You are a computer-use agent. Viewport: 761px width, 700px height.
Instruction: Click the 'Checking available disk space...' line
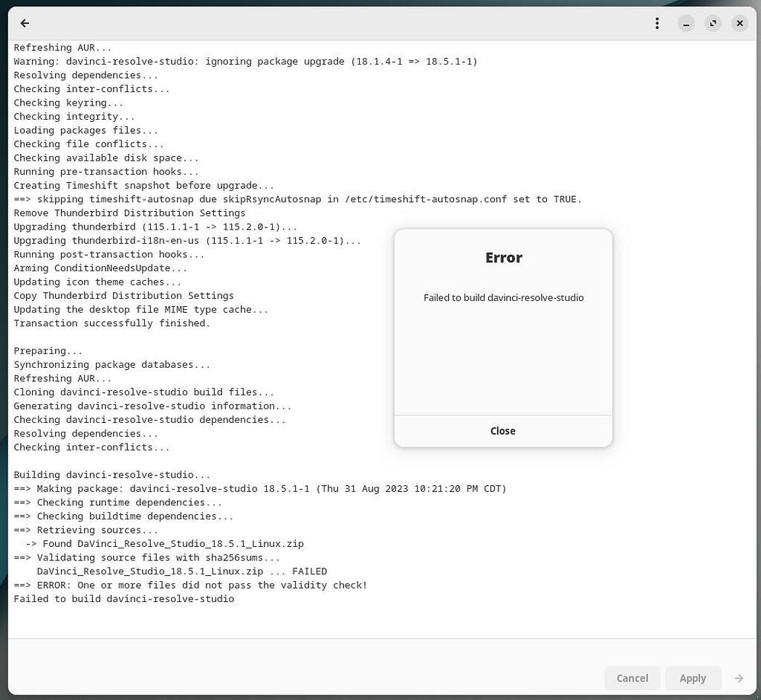106,158
